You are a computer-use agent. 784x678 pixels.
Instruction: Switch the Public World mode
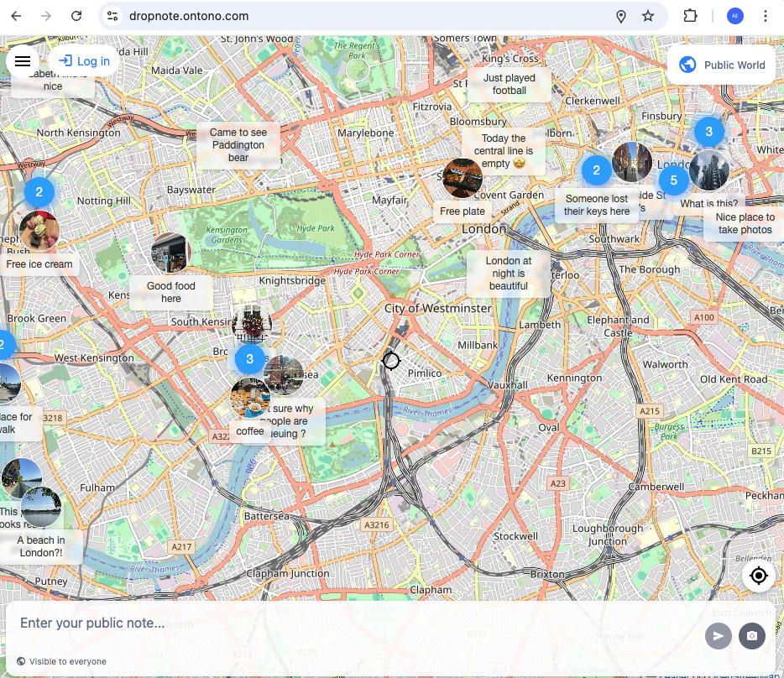pyautogui.click(x=722, y=65)
